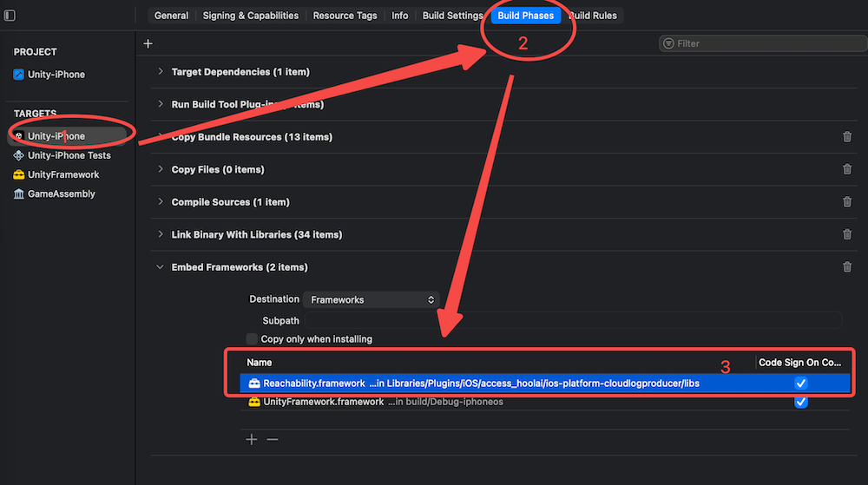Click trash icon for Link Binary With Libraries
Viewport: 868px width, 485px height.
[847, 234]
